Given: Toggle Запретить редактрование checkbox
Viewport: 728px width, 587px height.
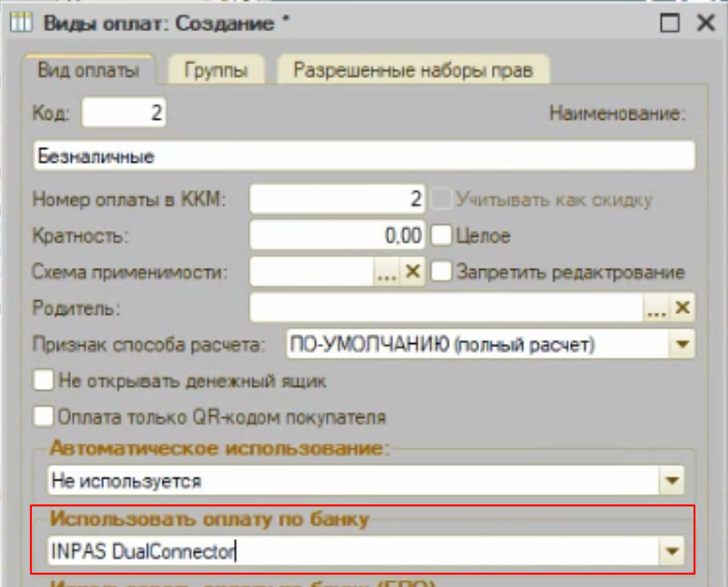Looking at the screenshot, I should point(442,271).
